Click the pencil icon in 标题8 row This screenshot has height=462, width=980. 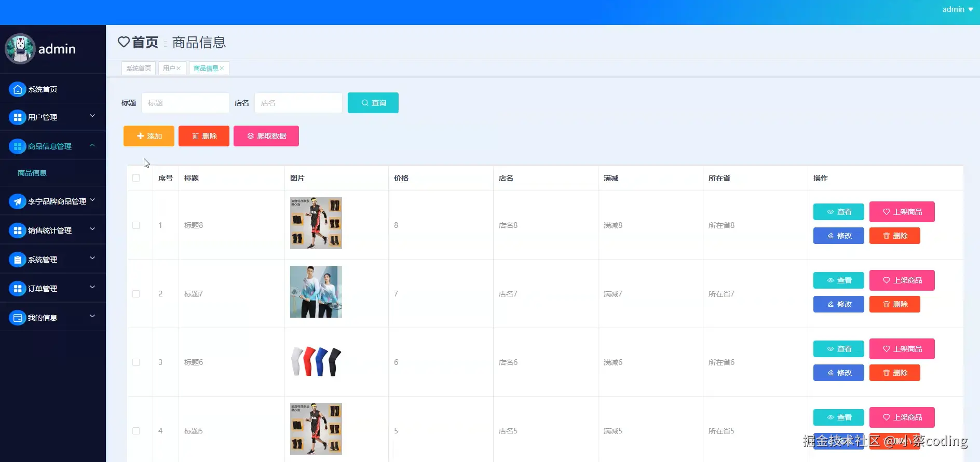[x=831, y=236]
